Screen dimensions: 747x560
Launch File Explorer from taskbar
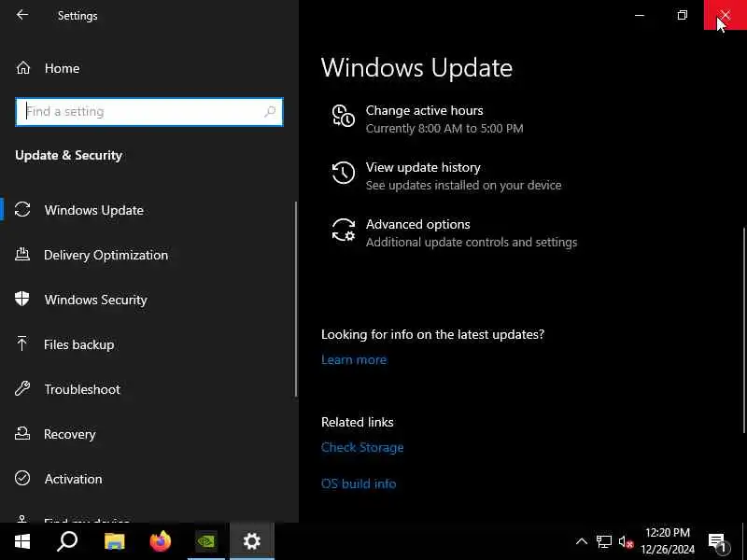tap(114, 541)
